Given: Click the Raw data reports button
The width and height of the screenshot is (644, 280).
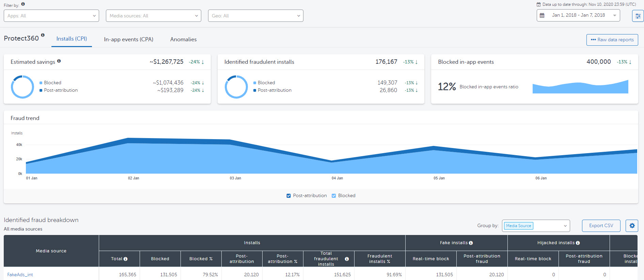Looking at the screenshot, I should click(x=612, y=40).
